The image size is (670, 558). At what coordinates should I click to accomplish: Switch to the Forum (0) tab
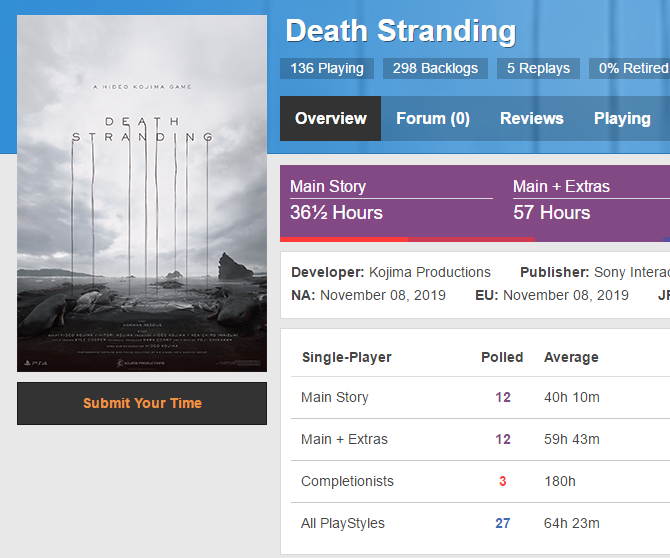(x=432, y=118)
